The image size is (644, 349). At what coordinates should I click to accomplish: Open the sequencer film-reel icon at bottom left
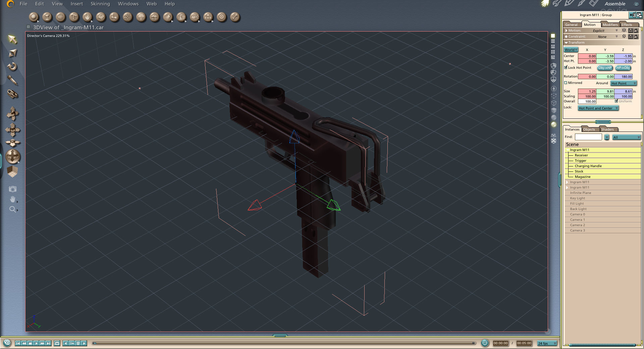tap(7, 343)
